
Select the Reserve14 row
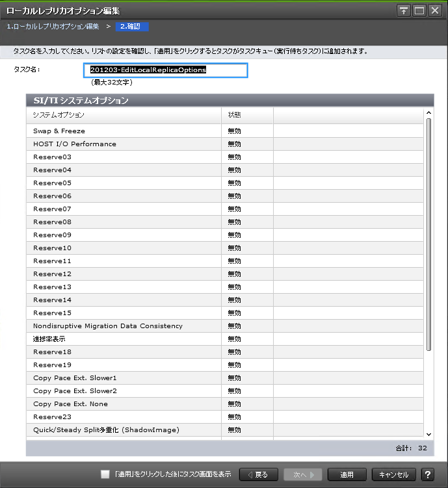[225, 300]
